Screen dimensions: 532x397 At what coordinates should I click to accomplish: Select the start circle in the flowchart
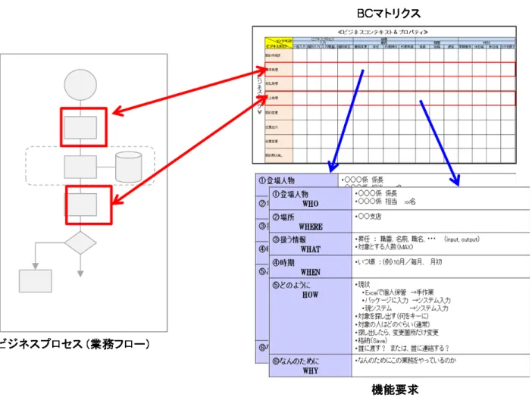click(80, 85)
